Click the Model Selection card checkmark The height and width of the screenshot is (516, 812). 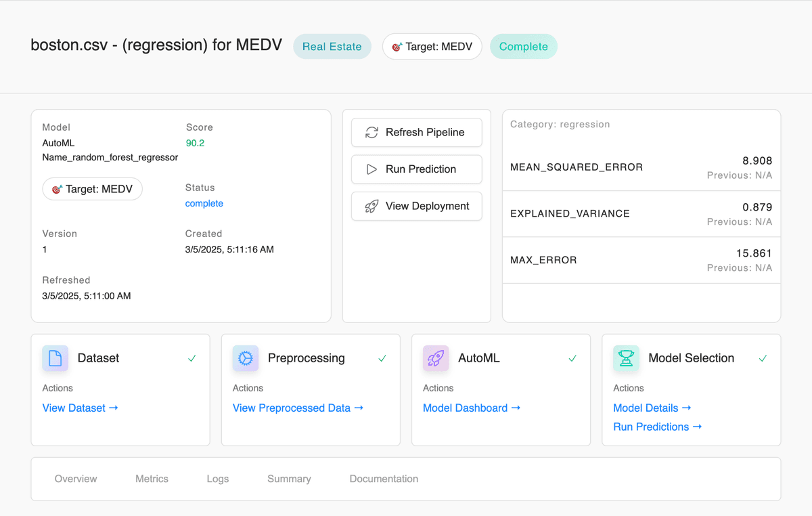tap(763, 358)
